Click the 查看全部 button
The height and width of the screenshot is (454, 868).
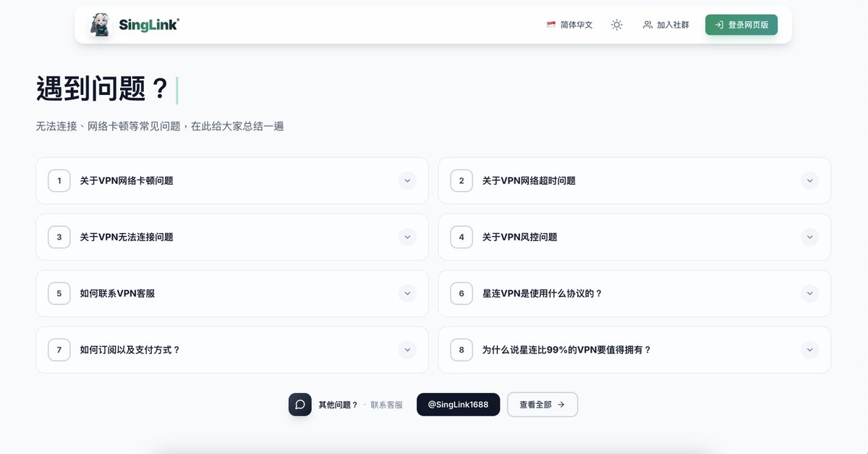[542, 405]
